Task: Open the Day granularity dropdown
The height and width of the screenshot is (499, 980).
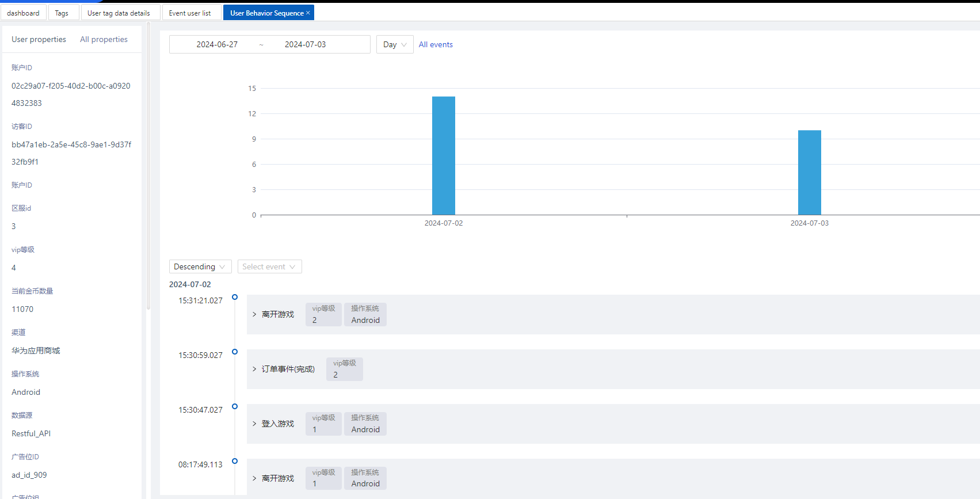Action: 395,44
